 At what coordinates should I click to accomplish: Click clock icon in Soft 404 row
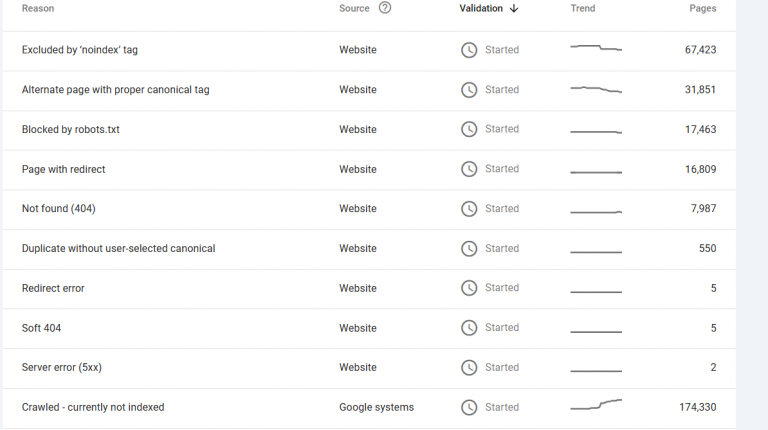coord(469,328)
